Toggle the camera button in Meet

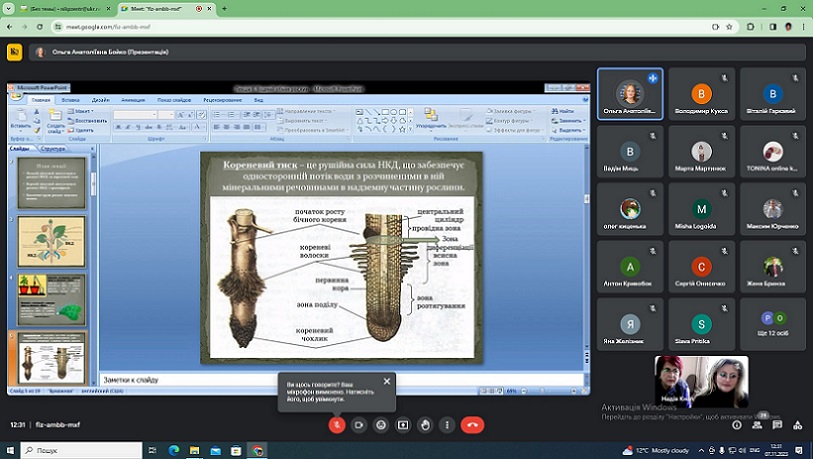click(x=359, y=425)
